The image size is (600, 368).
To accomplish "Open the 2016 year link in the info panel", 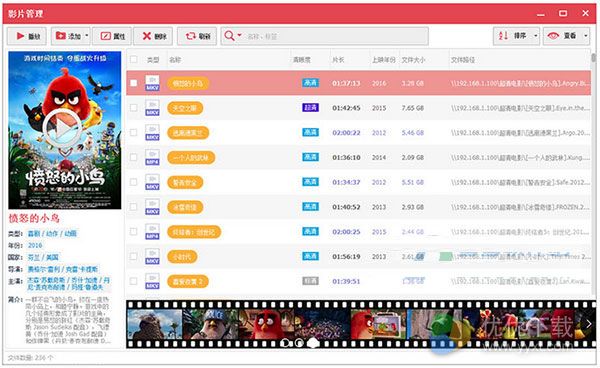I will 35,245.
